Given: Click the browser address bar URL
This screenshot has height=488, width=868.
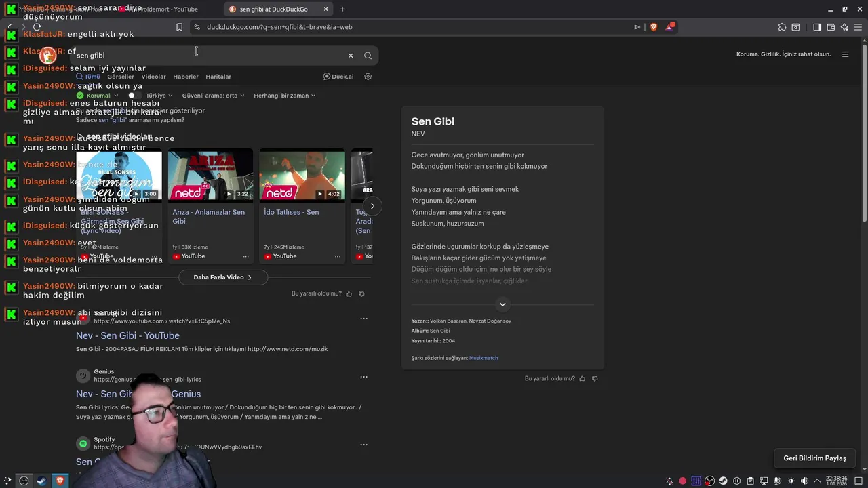Looking at the screenshot, I should 279,27.
